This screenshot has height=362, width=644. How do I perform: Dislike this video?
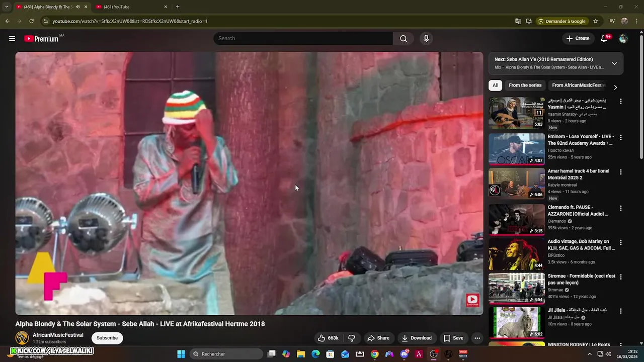352,338
